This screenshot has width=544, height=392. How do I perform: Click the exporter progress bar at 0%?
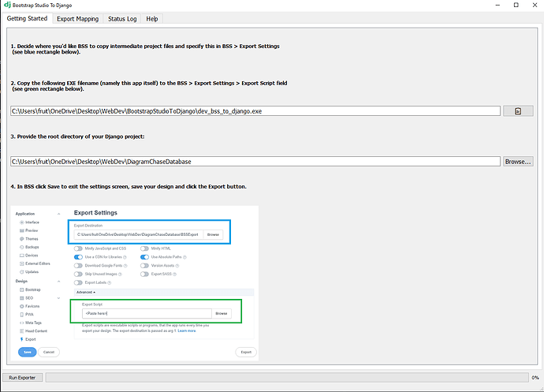click(x=287, y=378)
